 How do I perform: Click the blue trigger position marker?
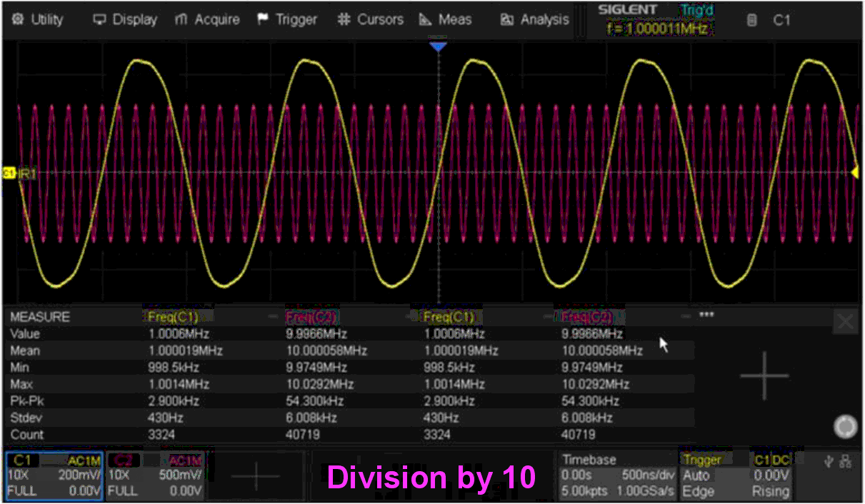tap(438, 46)
